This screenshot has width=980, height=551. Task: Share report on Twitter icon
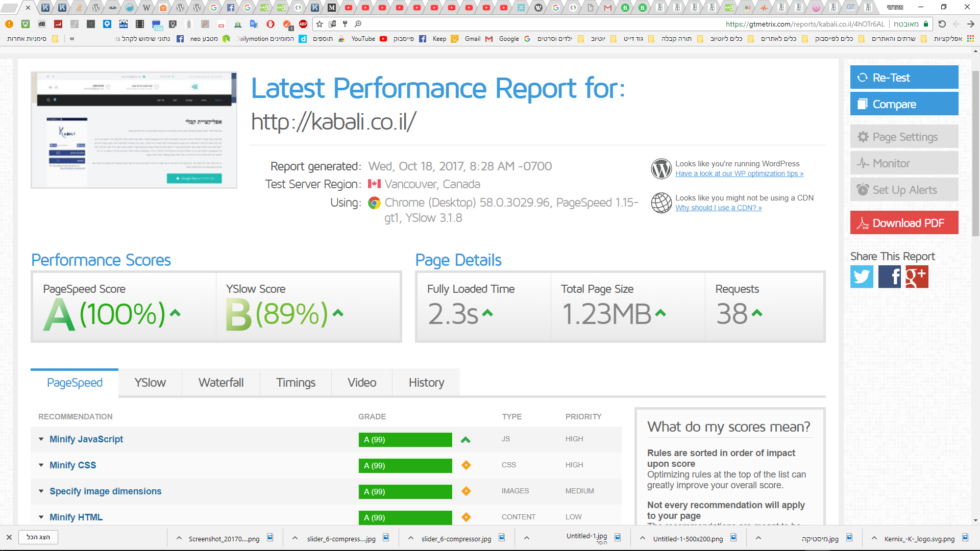862,277
